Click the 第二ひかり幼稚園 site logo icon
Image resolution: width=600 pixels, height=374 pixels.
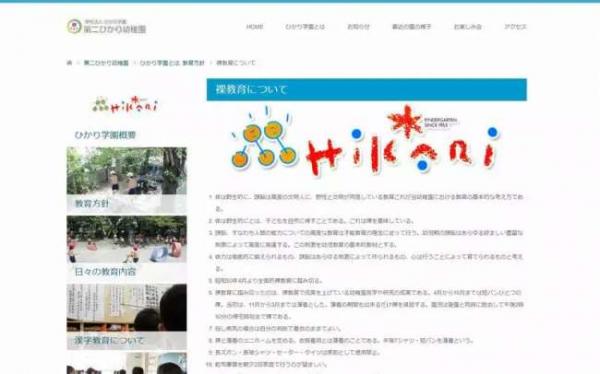pyautogui.click(x=74, y=26)
